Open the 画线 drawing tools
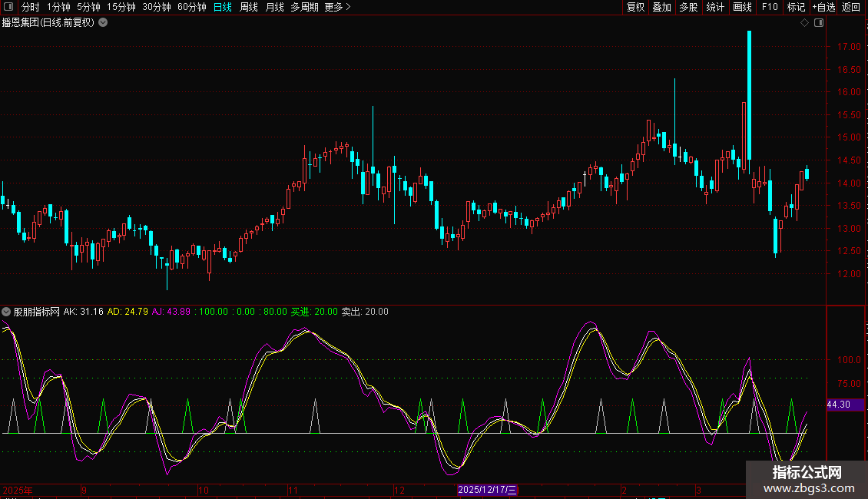The width and height of the screenshot is (868, 499). click(742, 7)
